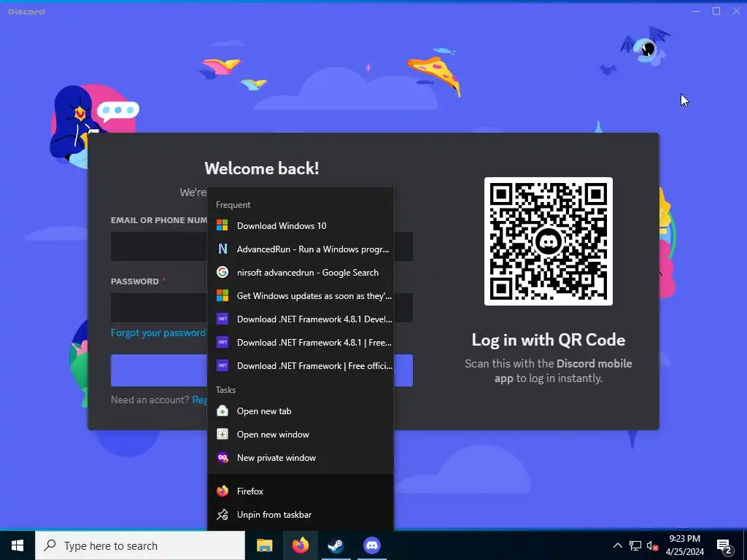Click the Google icon beside nirsoft search

[222, 272]
